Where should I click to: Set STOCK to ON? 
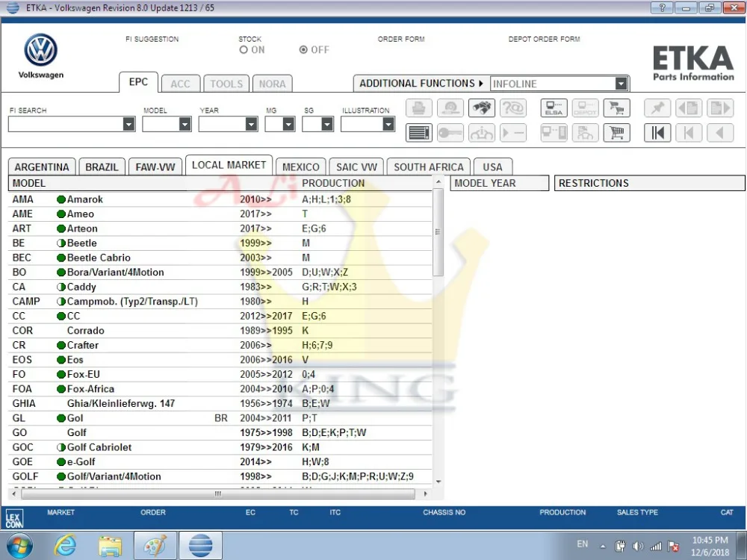(x=244, y=49)
